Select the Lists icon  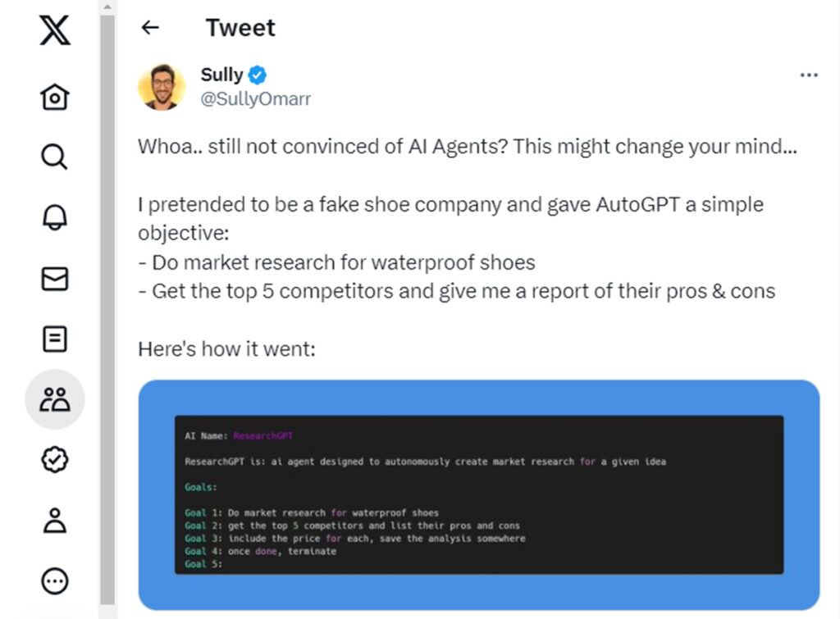tap(53, 339)
